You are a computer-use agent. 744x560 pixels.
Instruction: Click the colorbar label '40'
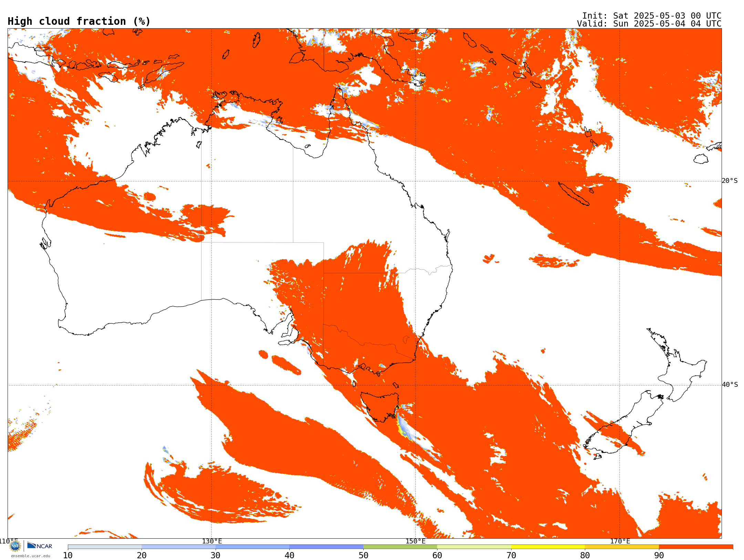[x=289, y=556]
